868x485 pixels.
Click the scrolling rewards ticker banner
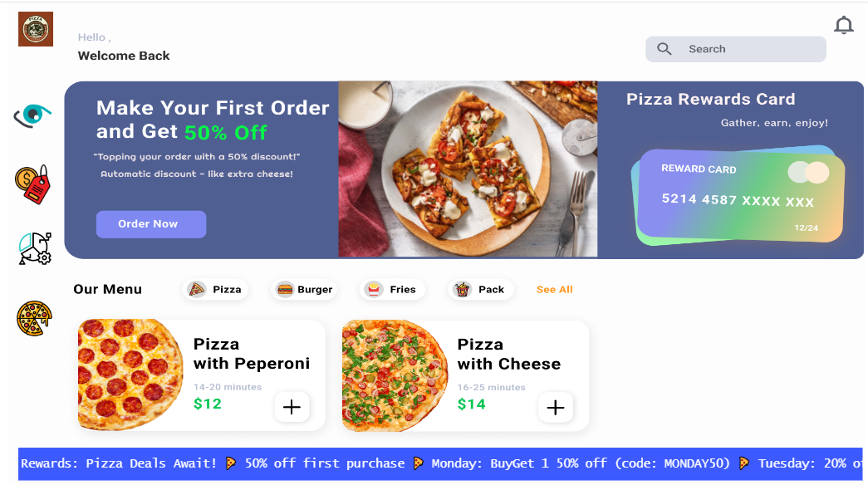tap(440, 463)
